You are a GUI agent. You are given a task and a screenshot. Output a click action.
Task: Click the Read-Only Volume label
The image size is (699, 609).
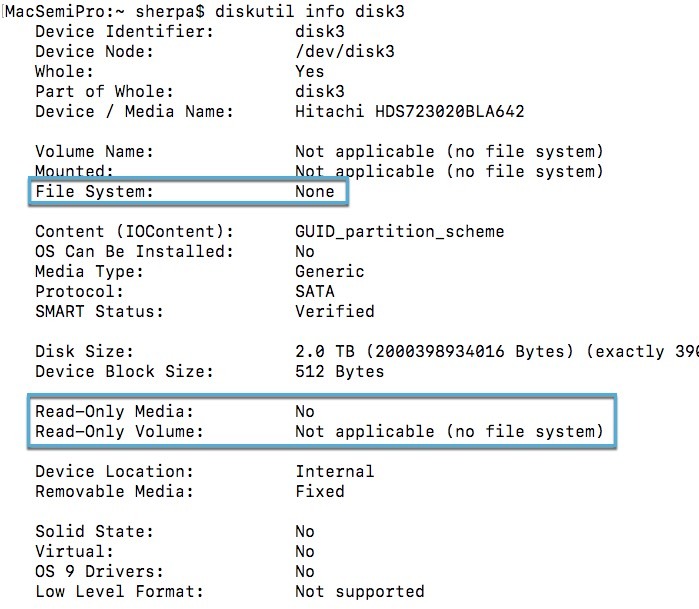[x=120, y=431]
